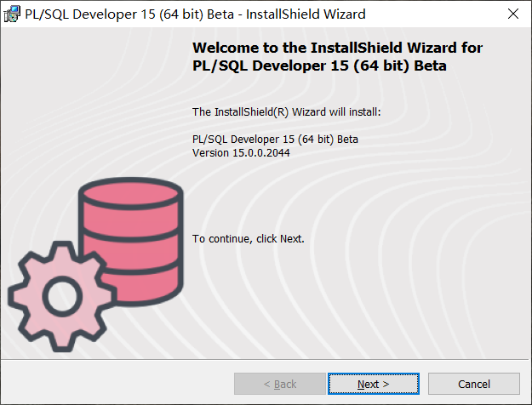This screenshot has width=532, height=405.
Task: Click the "To continue, click Next." instruction
Action: pos(249,239)
